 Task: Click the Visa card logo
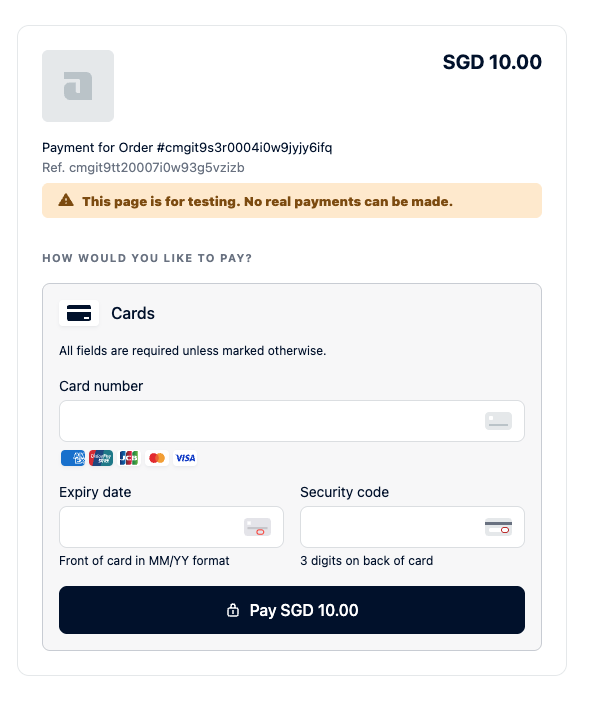click(185, 458)
